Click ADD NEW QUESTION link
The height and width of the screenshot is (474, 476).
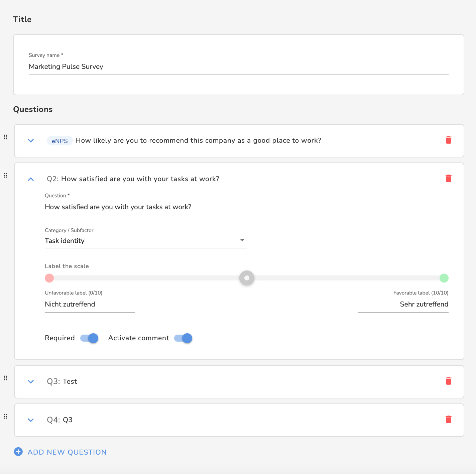click(67, 452)
